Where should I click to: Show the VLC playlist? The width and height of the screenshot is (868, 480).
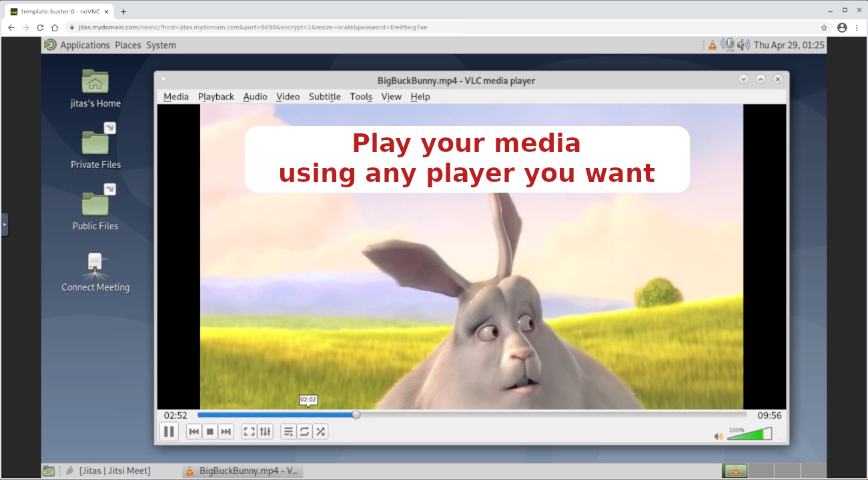tap(288, 432)
